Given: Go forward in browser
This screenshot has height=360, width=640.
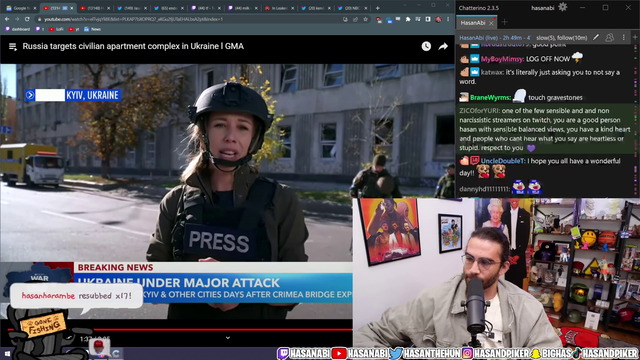Looking at the screenshot, I should click(x=17, y=19).
